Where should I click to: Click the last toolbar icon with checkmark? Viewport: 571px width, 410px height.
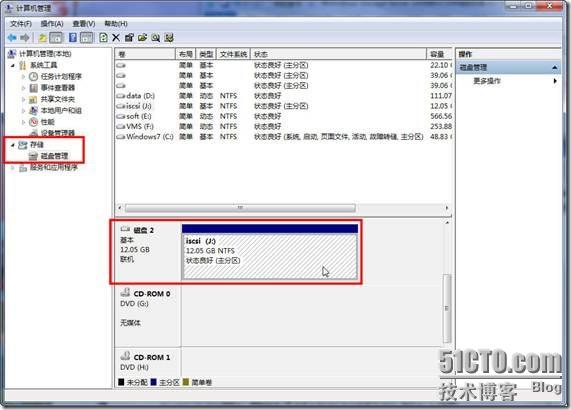tap(169, 38)
